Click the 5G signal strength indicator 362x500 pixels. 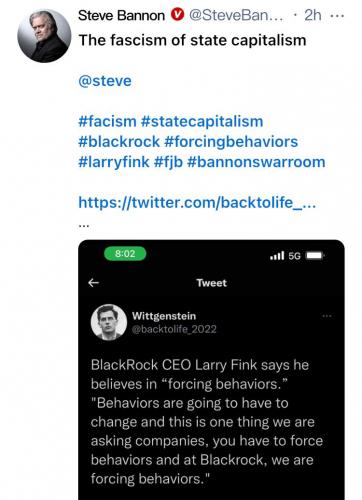[285, 256]
